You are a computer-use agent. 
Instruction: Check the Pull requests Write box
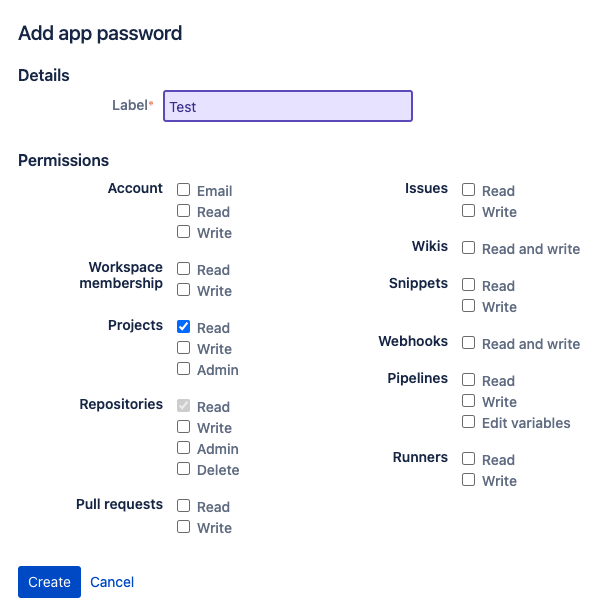[184, 527]
